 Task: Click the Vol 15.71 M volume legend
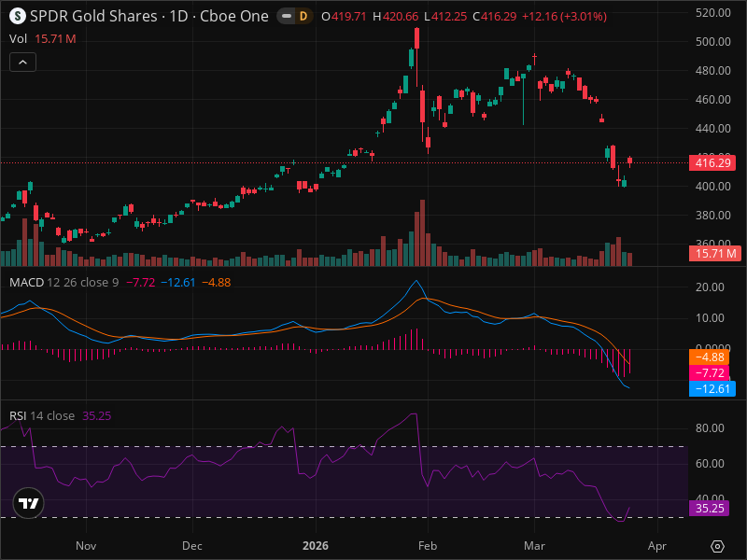tap(42, 38)
